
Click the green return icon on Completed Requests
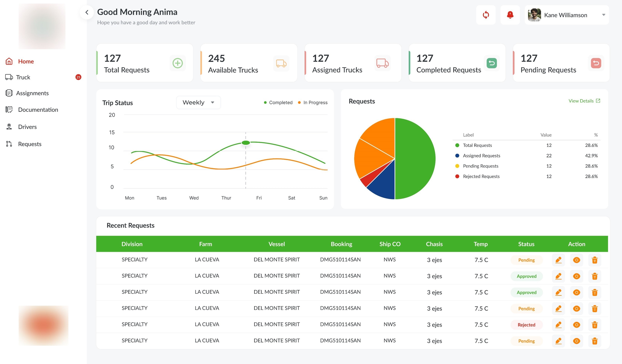(491, 63)
